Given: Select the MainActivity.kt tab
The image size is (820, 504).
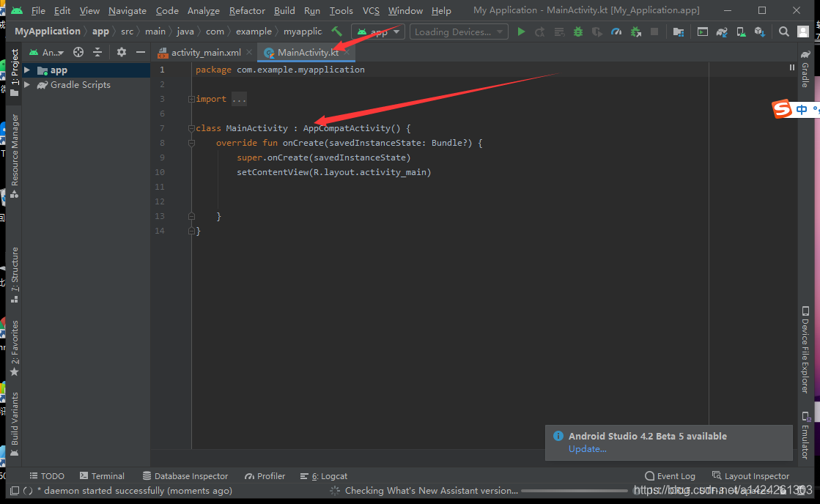Looking at the screenshot, I should [308, 52].
